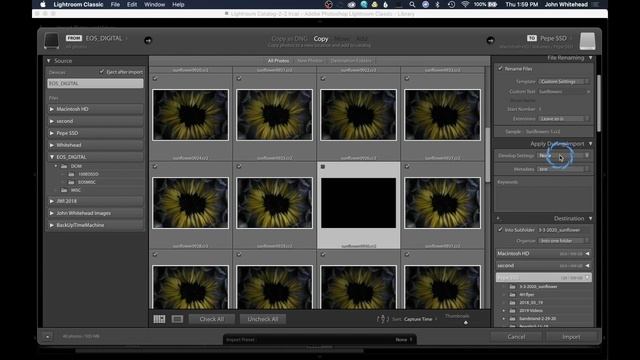640x360 pixels.
Task: Collapse EOS_DIGITAL in Source list
Action: (52, 157)
